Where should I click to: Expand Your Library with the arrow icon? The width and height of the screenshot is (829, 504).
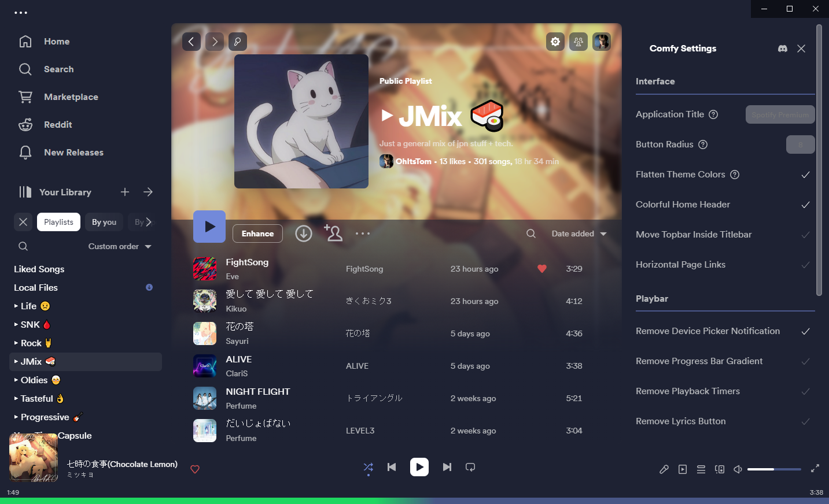(x=148, y=192)
